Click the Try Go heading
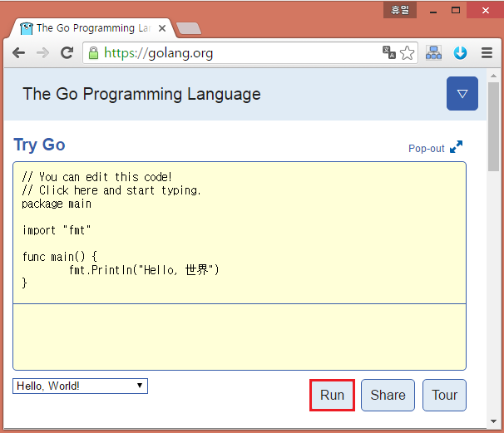This screenshot has width=504, height=433. click(x=39, y=145)
